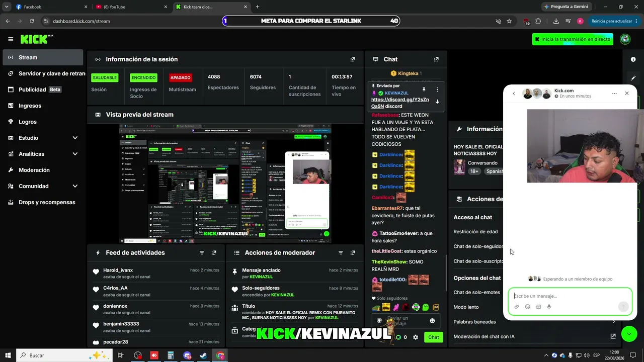Unpin the pinned chat message
This screenshot has width=644, height=362.
coord(424,89)
